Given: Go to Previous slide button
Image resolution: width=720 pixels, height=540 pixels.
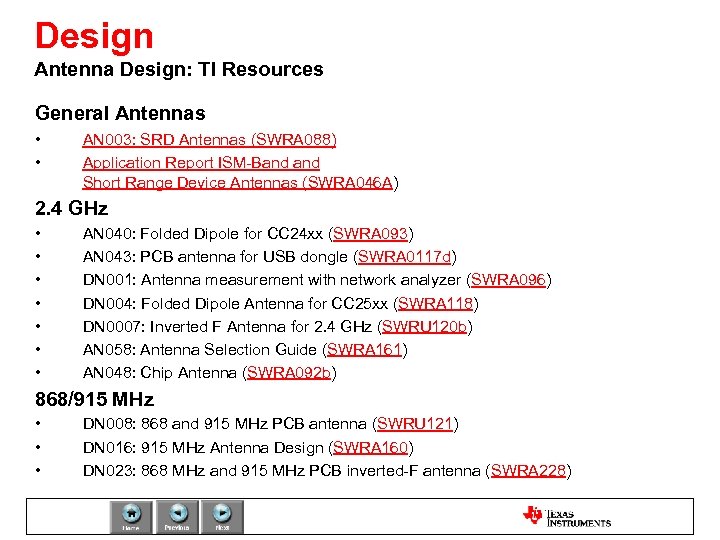Looking at the screenshot, I should tap(177, 517).
